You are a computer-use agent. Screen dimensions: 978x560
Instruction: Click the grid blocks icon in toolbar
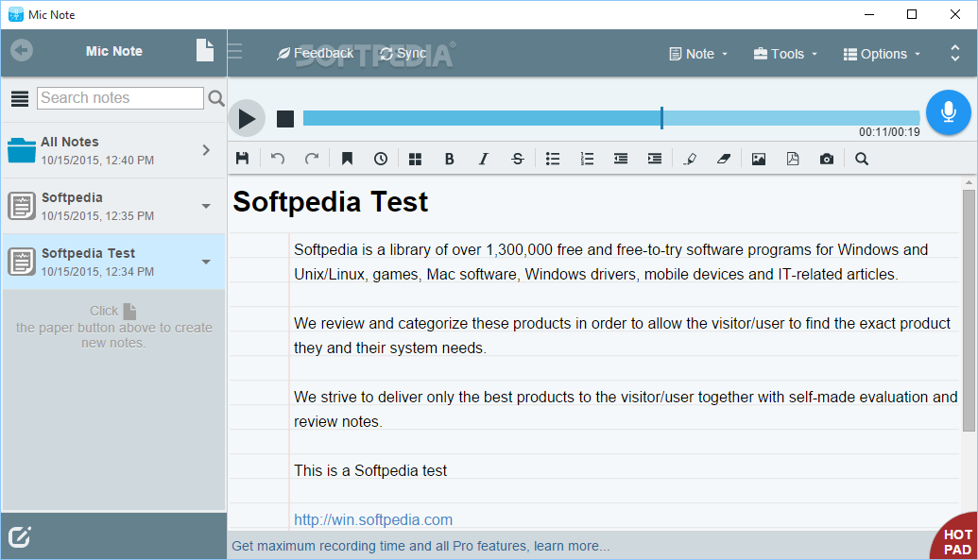pyautogui.click(x=415, y=159)
